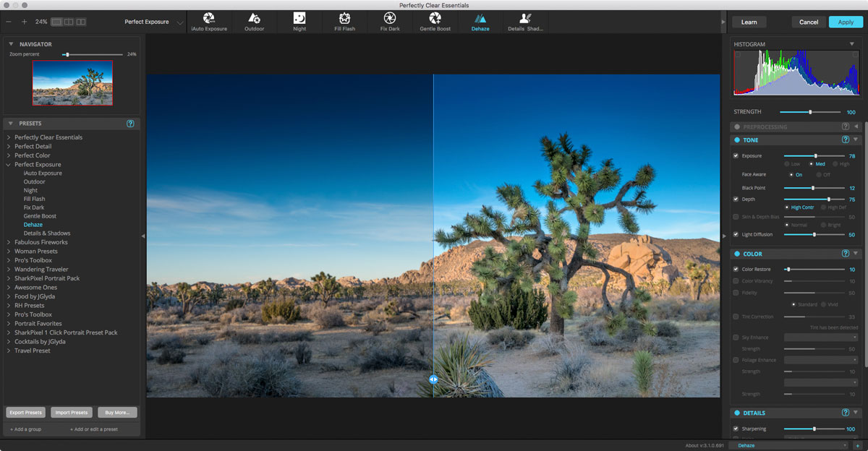Choose Fix Dark from the preset tree
The height and width of the screenshot is (451, 868).
tap(34, 207)
